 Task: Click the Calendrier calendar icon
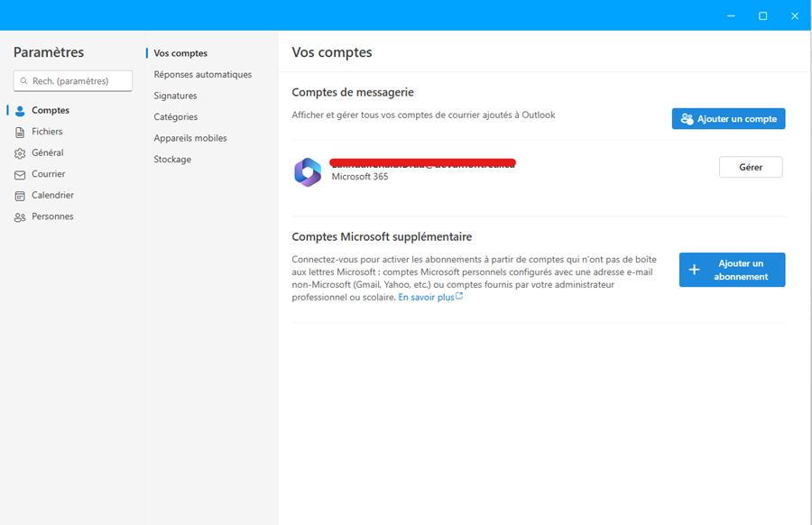20,196
